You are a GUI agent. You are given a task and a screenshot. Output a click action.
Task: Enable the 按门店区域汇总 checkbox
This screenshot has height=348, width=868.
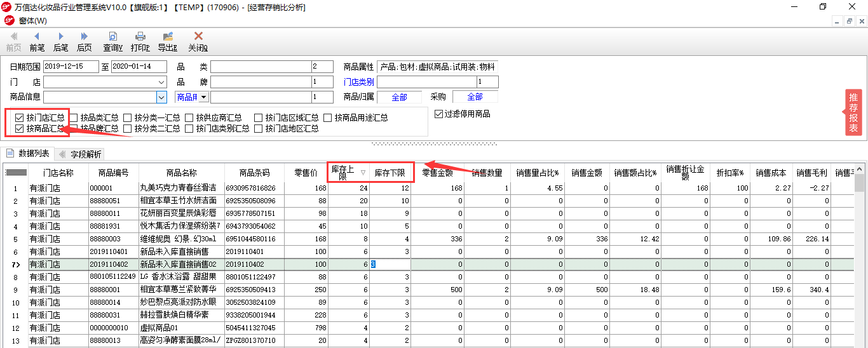point(259,117)
